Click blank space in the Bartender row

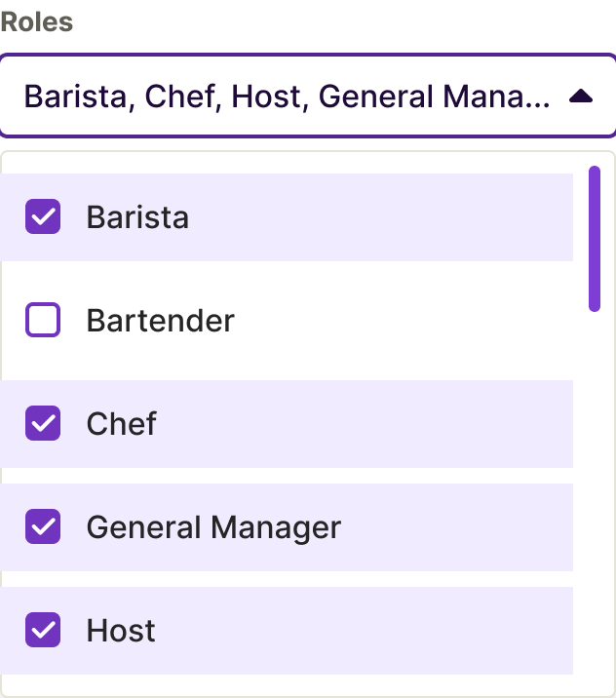[x=409, y=320]
